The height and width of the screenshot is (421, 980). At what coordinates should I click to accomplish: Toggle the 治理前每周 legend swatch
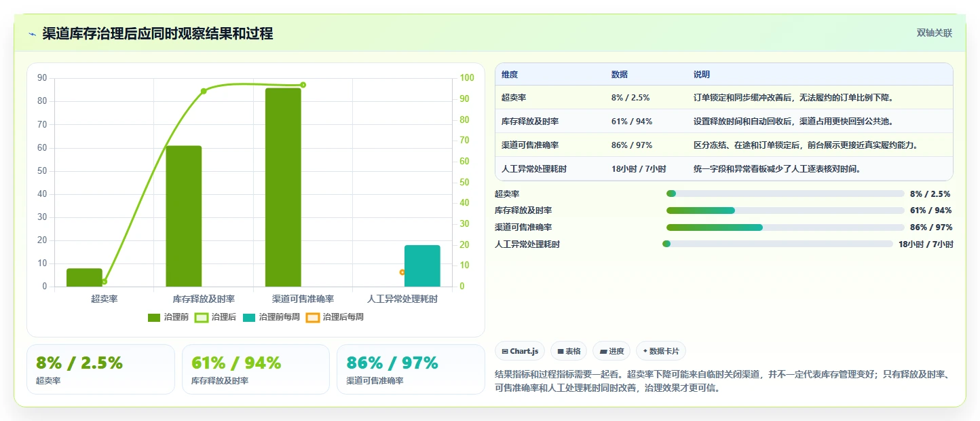coord(249,317)
